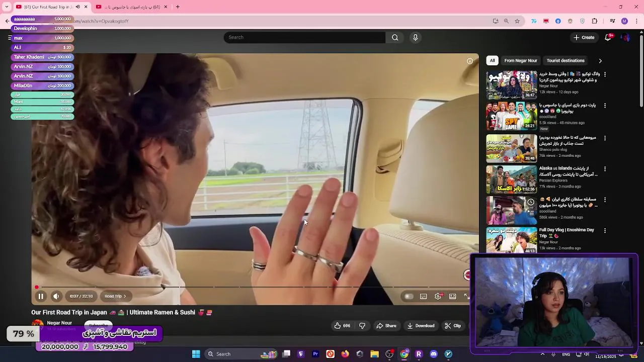Screen dimensions: 644x362
Task: Open Chrome three-dot menu
Action: click(637, 21)
